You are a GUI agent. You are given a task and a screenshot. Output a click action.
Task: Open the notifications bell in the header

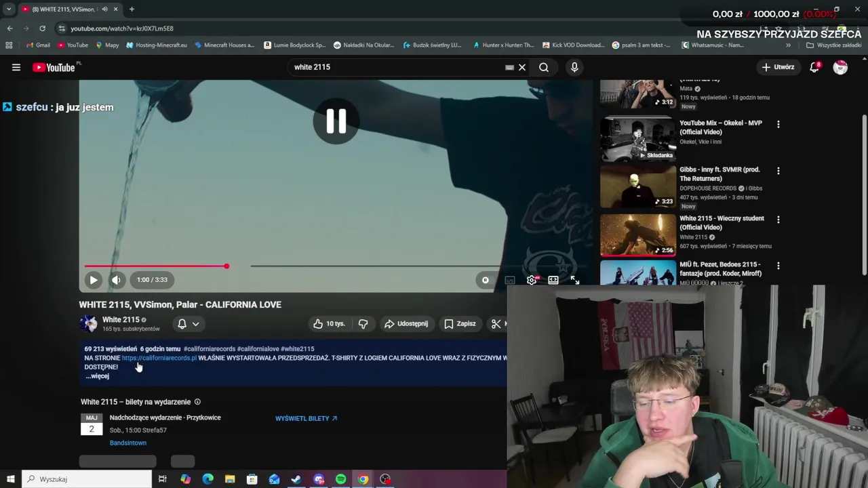click(x=815, y=67)
